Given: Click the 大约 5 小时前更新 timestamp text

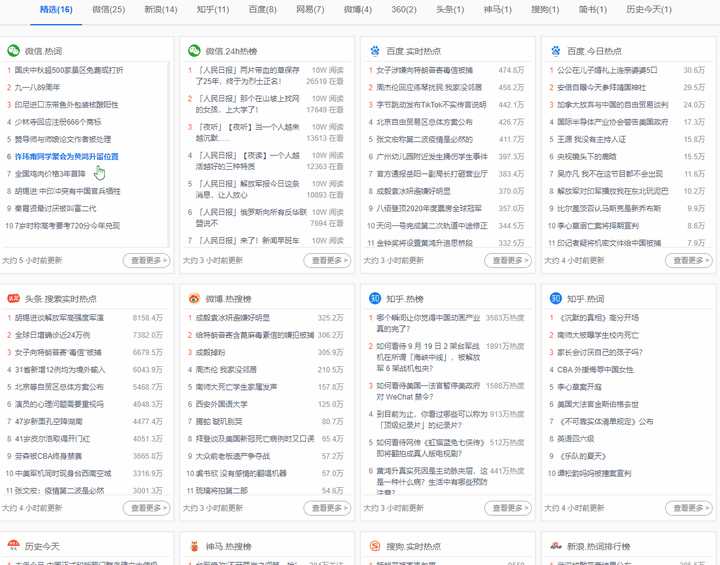Looking at the screenshot, I should pos(32,260).
